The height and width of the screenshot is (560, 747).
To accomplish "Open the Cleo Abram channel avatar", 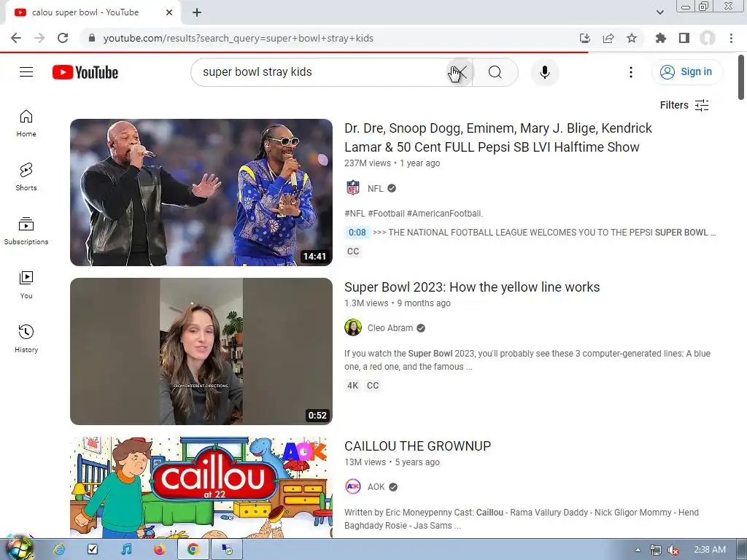I will 353,327.
